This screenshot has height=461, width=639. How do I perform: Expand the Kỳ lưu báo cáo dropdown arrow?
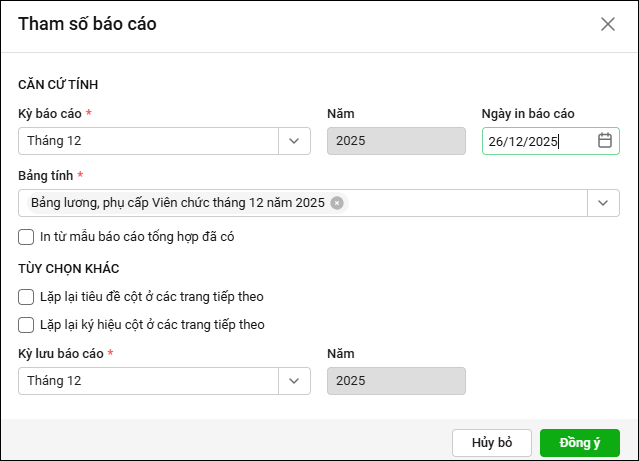(293, 381)
